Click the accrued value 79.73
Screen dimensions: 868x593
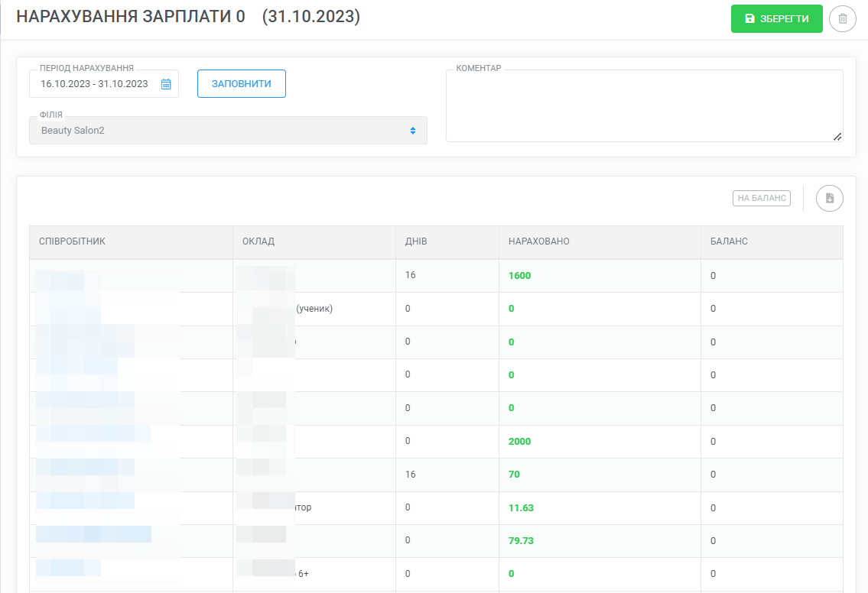point(521,540)
